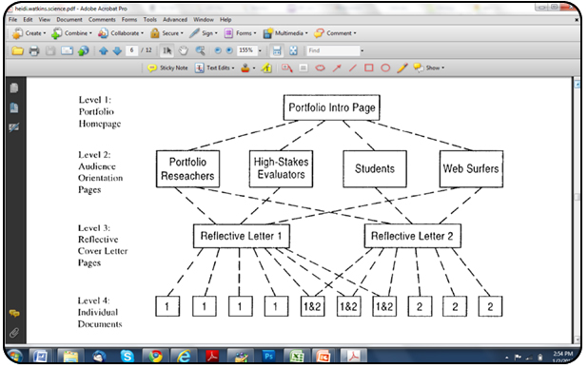
Task: Open the Comment toolbar dropdown
Action: (335, 33)
